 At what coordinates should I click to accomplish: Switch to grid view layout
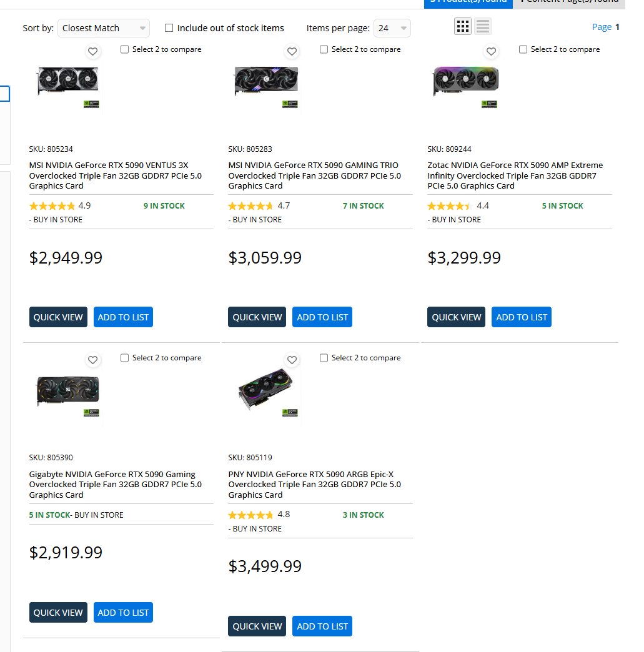[463, 26]
